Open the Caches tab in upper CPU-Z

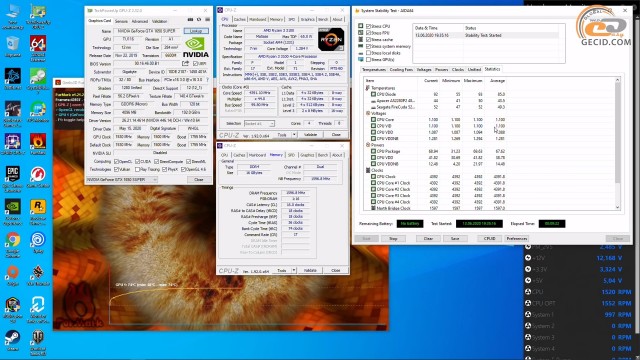pyautogui.click(x=240, y=19)
